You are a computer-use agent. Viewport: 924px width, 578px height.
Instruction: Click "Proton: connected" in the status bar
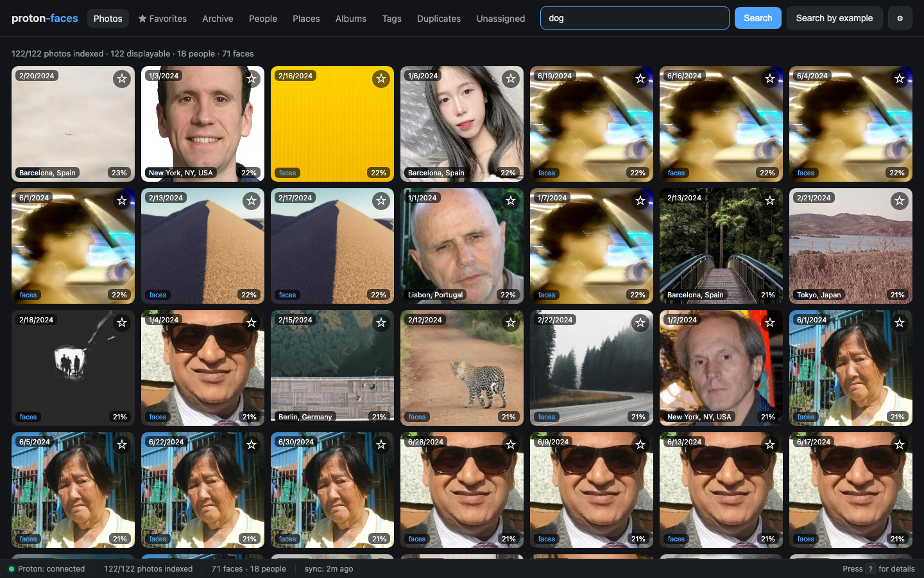(x=51, y=569)
